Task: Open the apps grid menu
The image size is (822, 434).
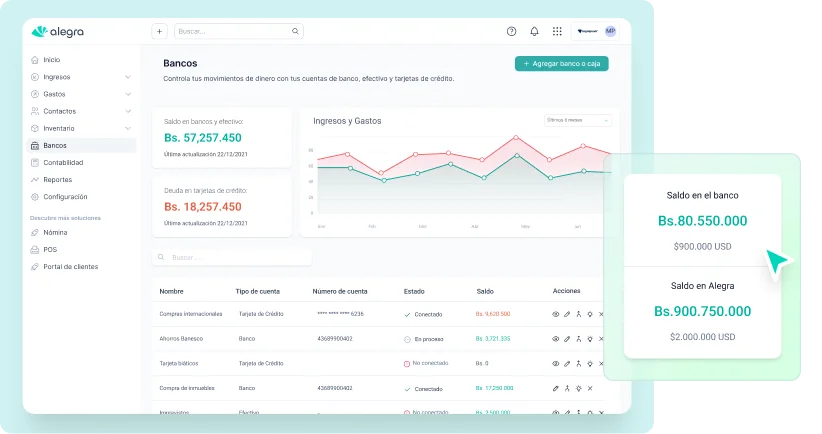Action: point(557,31)
